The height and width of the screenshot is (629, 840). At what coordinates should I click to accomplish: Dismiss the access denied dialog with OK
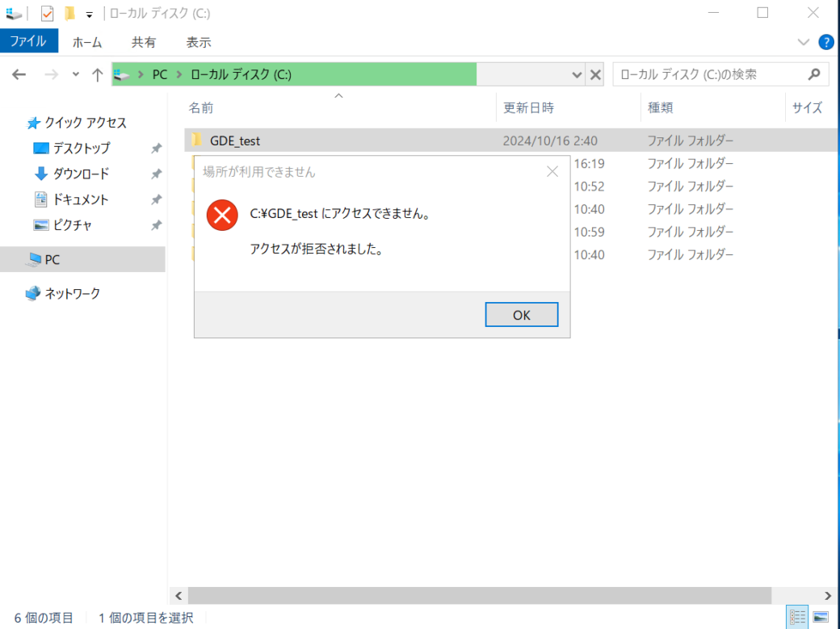coord(521,314)
